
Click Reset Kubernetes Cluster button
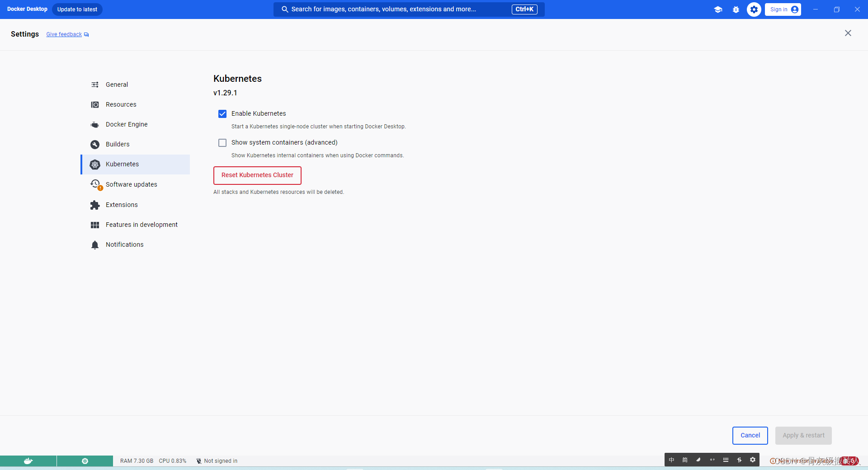tap(257, 175)
